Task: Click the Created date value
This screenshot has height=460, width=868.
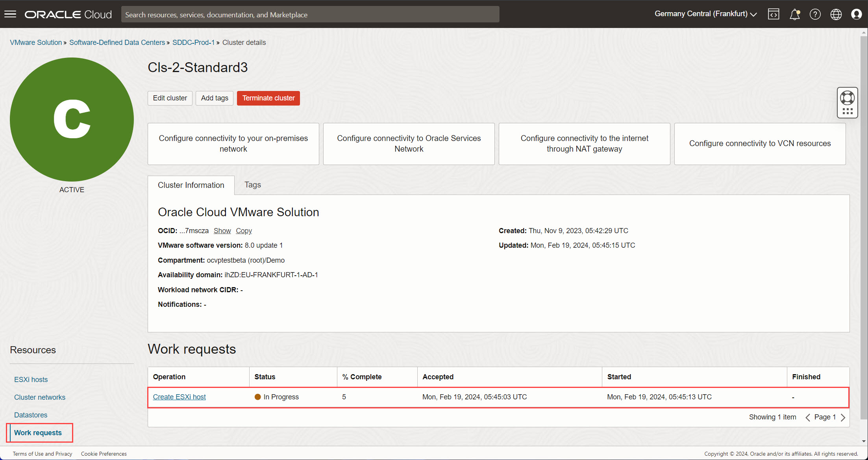Action: coord(578,231)
